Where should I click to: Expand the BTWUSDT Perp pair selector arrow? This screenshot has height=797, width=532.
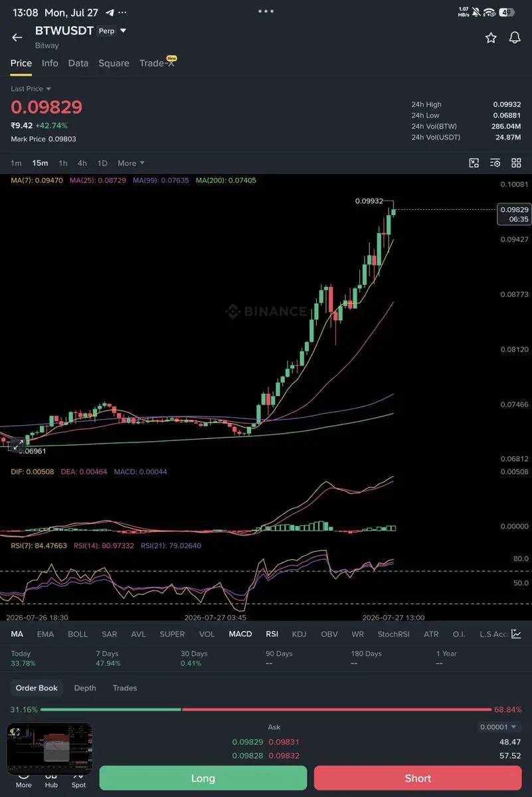point(123,31)
